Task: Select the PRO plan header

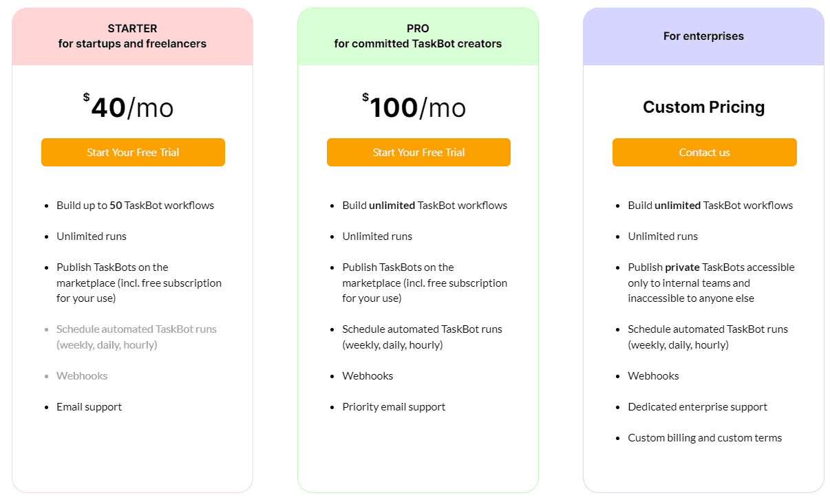Action: click(418, 36)
